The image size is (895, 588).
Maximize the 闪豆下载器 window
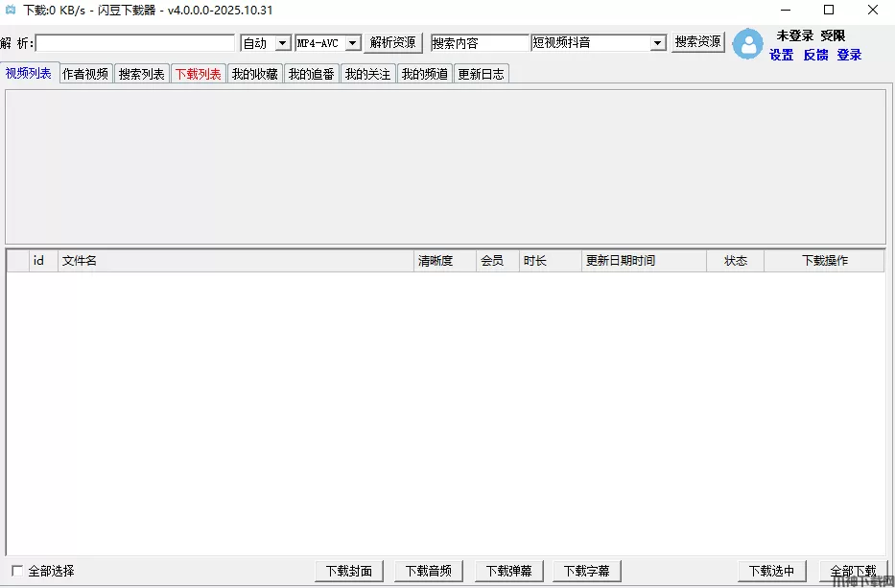pos(829,11)
